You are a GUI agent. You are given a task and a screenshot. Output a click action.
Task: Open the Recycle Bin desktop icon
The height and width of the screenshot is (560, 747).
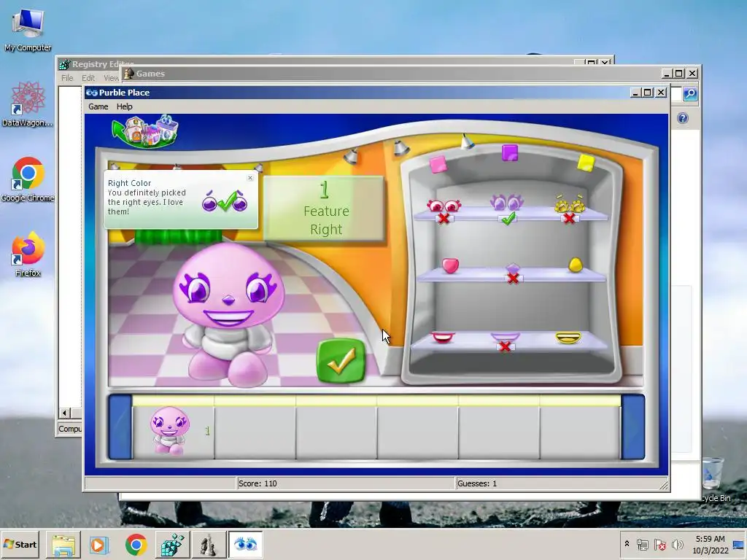pos(713,478)
